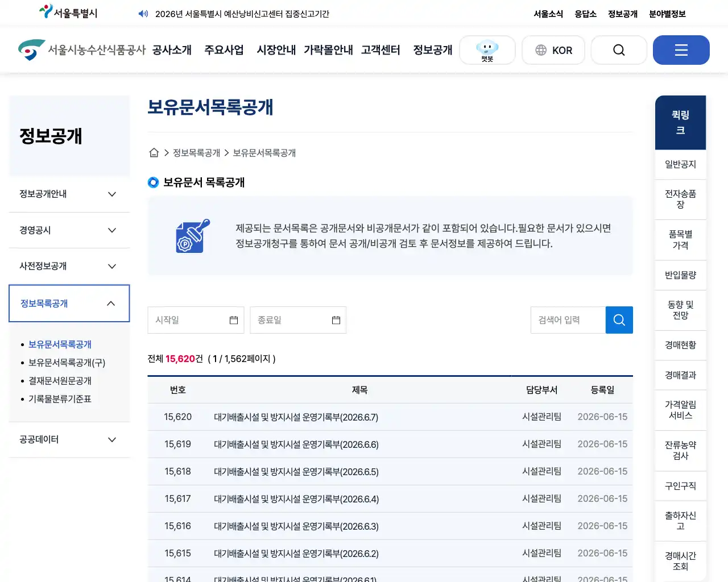This screenshot has height=582, width=728.
Task: Click the globe KOR language button
Action: tap(553, 50)
